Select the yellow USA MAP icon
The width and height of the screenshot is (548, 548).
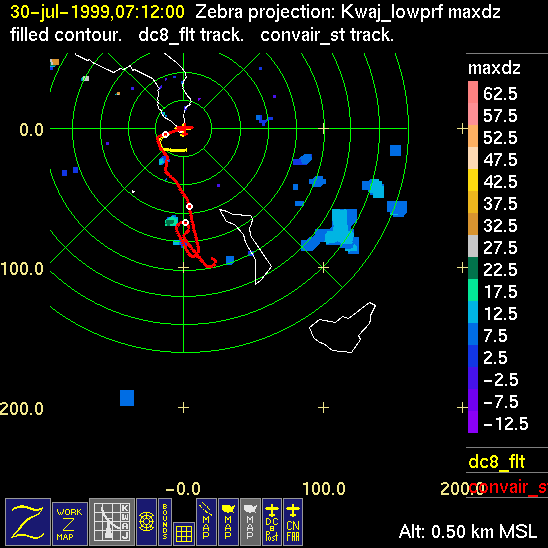(228, 521)
